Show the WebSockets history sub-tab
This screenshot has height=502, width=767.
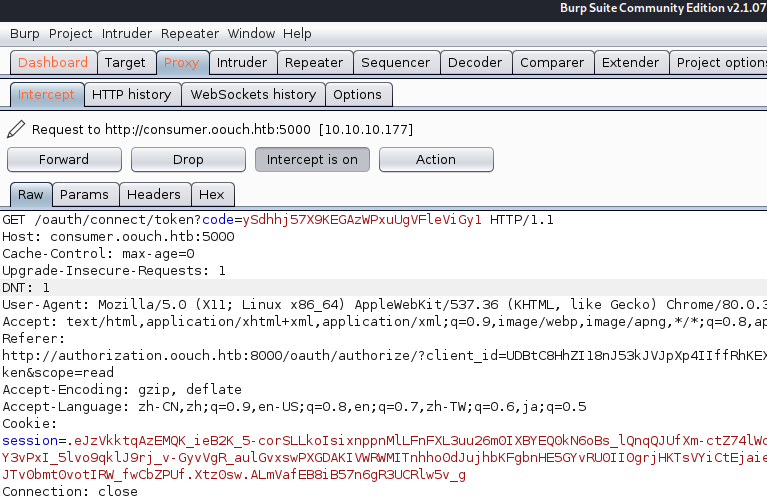coord(253,94)
